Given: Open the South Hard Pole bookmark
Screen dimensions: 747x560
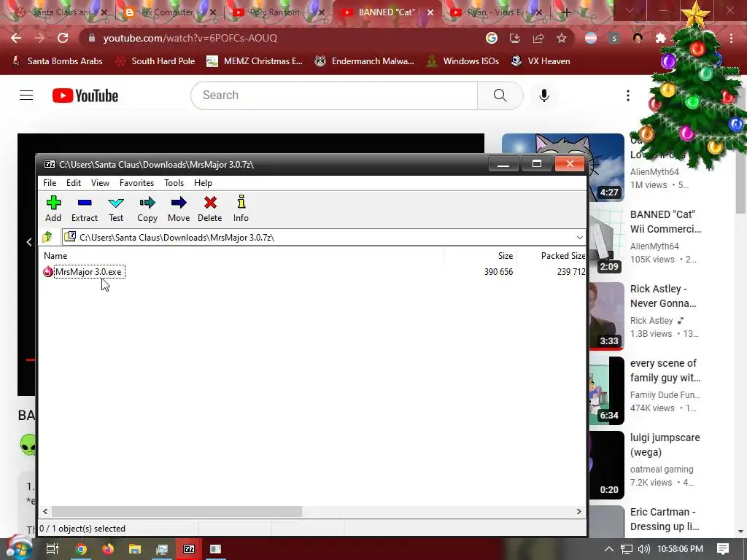Looking at the screenshot, I should pyautogui.click(x=155, y=61).
